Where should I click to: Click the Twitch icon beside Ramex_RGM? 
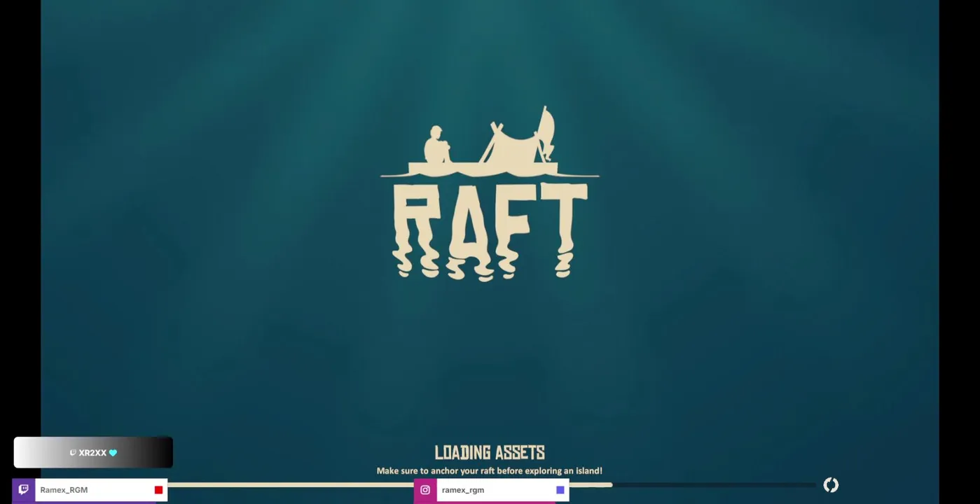point(23,489)
